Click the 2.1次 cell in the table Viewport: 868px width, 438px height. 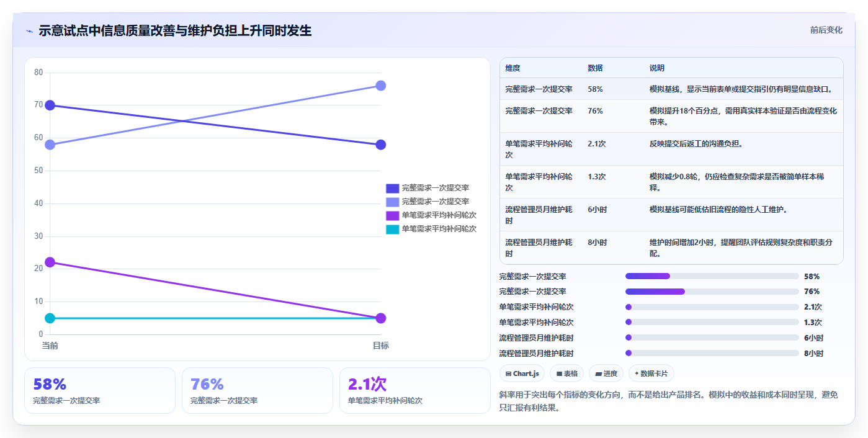(597, 144)
